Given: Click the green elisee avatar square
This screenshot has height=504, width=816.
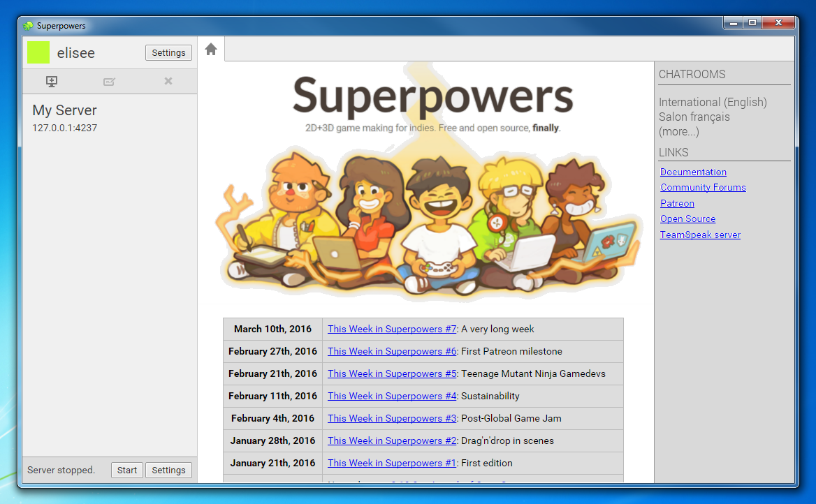Looking at the screenshot, I should (38, 52).
